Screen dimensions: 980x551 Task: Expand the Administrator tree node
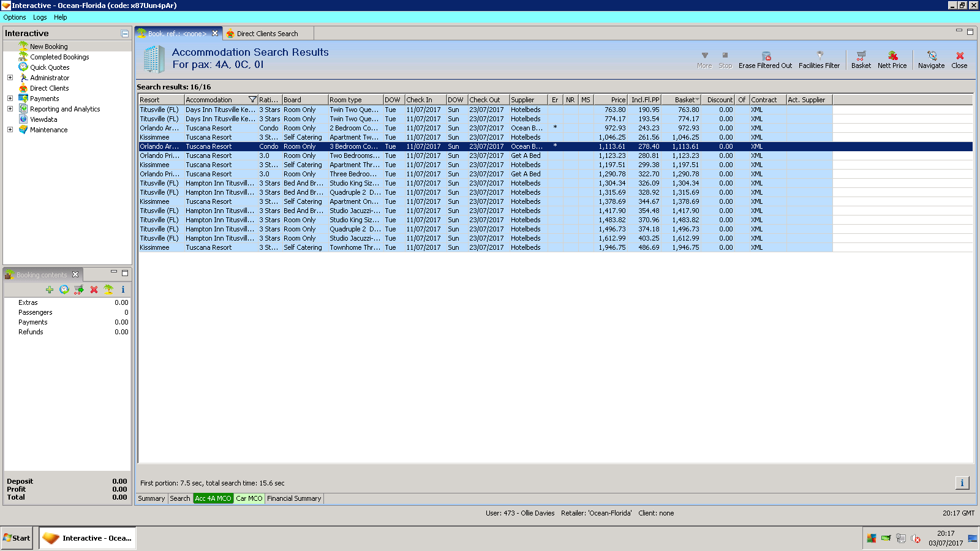click(x=10, y=78)
